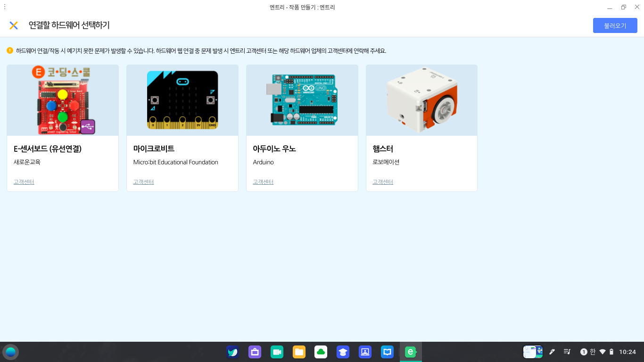Click Micro:bit Educational Foundation text
This screenshot has height=362, width=644.
pos(176,162)
